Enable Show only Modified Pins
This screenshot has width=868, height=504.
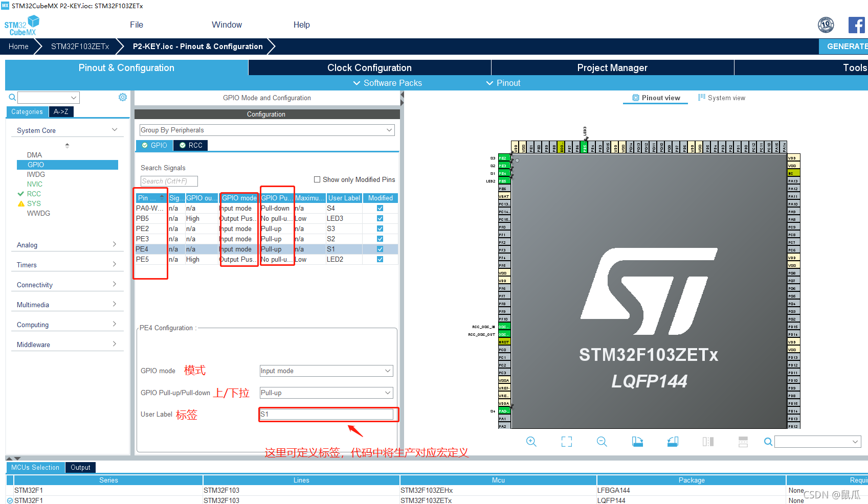tap(317, 179)
